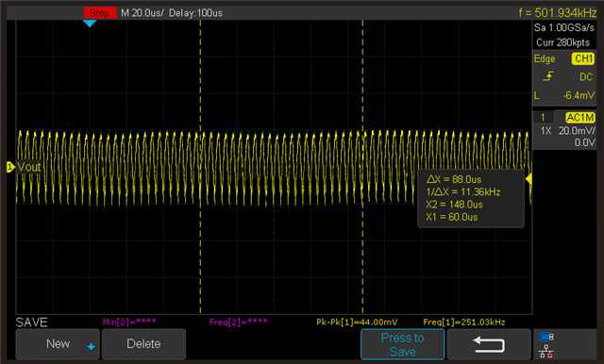Click the network connection status icon

click(546, 352)
